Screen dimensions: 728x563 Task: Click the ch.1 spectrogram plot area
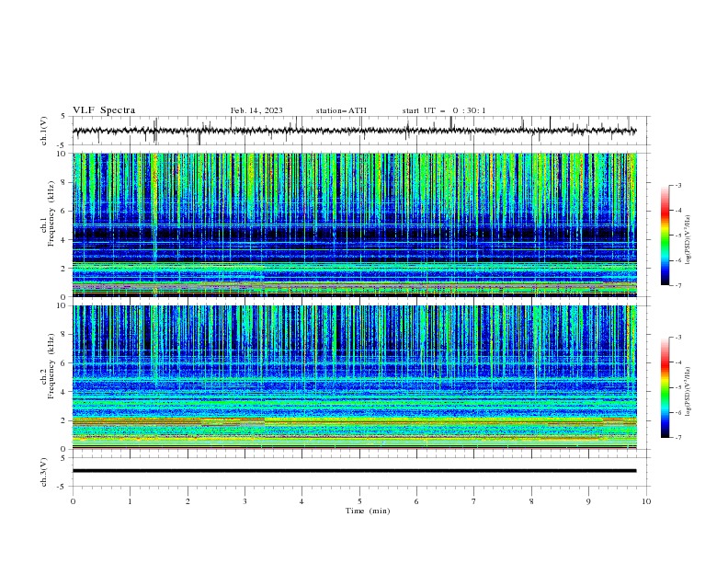click(x=354, y=224)
